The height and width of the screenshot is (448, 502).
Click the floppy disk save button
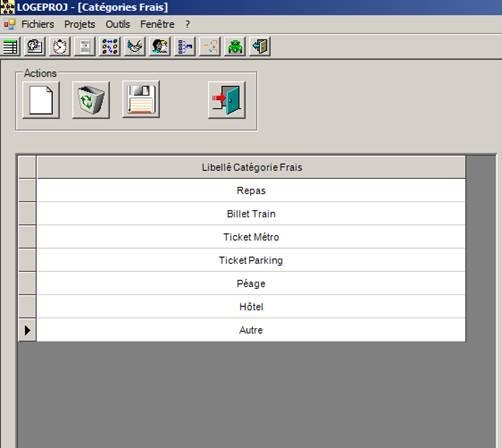tap(141, 99)
